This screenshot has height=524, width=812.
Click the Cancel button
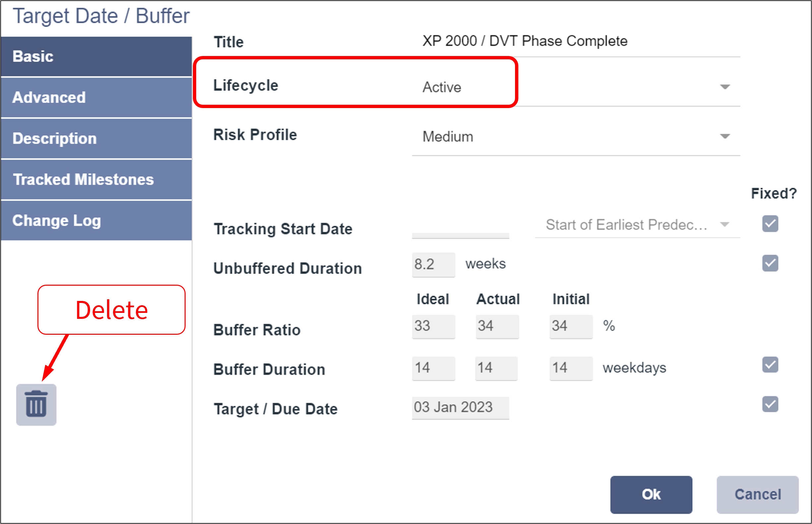757,495
